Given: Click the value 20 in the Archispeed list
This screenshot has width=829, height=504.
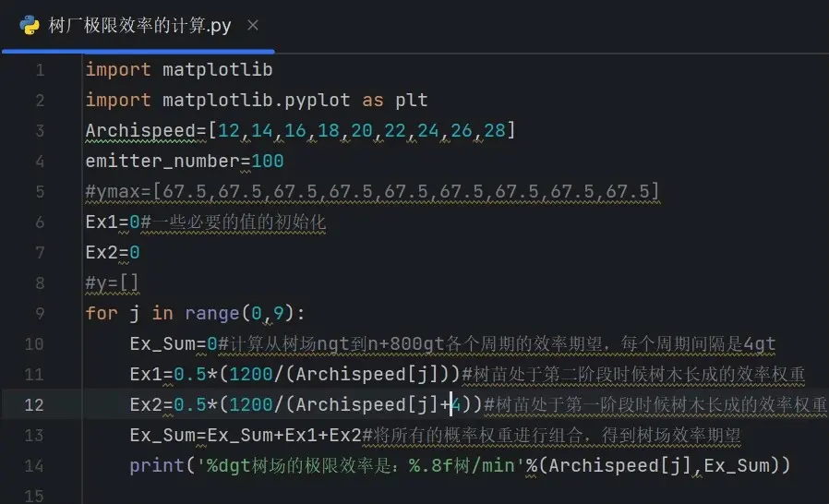Looking at the screenshot, I should pos(362,131).
